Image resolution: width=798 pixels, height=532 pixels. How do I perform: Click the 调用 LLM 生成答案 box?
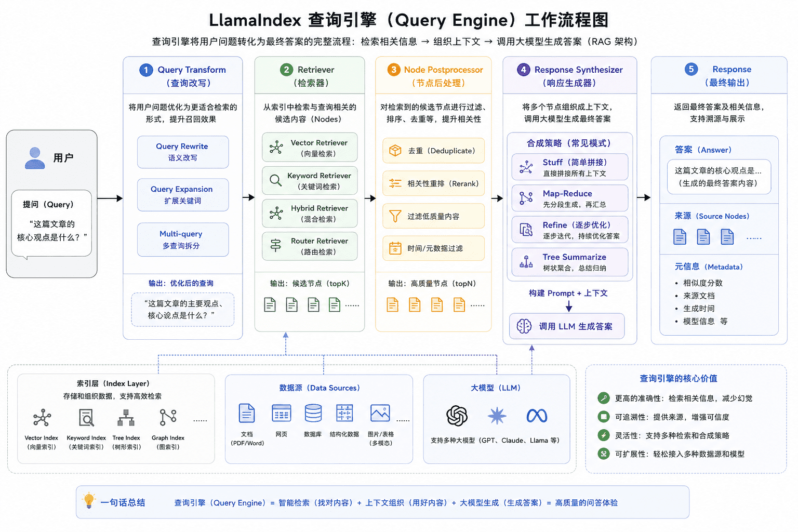click(567, 326)
